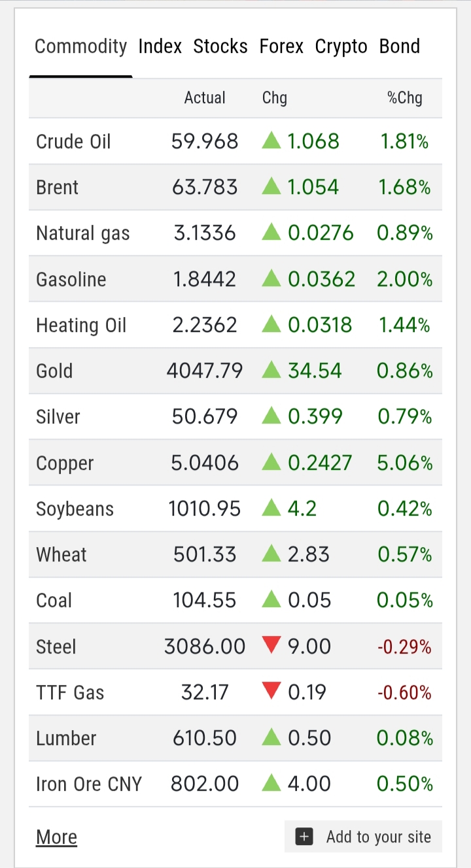Click the Actual column header
471x868 pixels.
[205, 98]
